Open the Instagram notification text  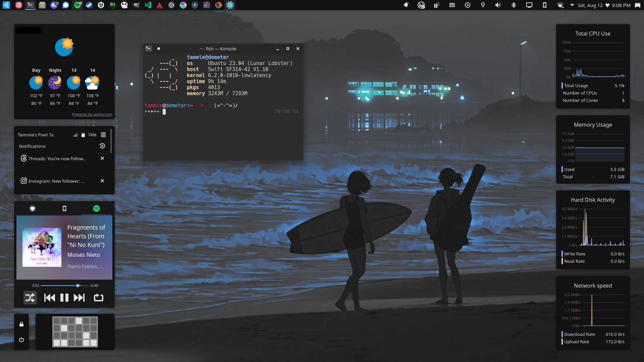56,181
